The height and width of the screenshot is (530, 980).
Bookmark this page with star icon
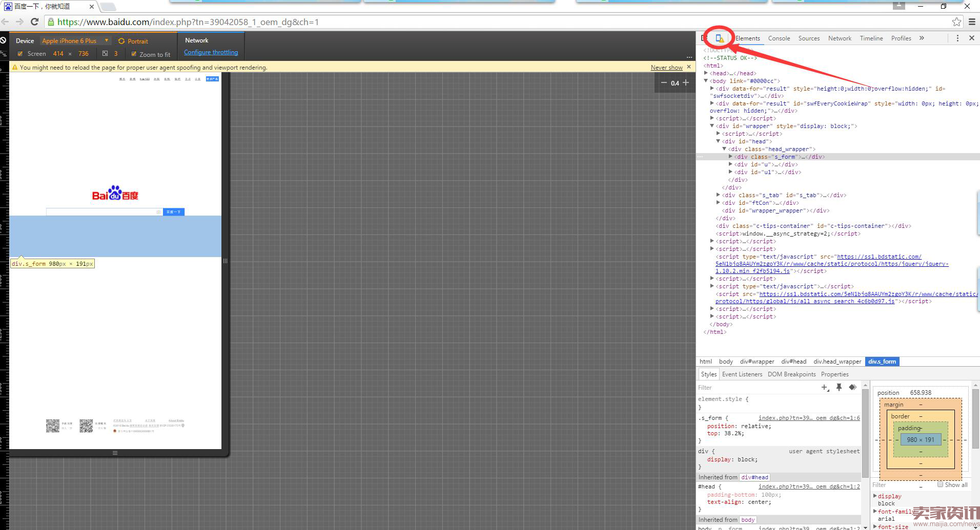click(956, 22)
